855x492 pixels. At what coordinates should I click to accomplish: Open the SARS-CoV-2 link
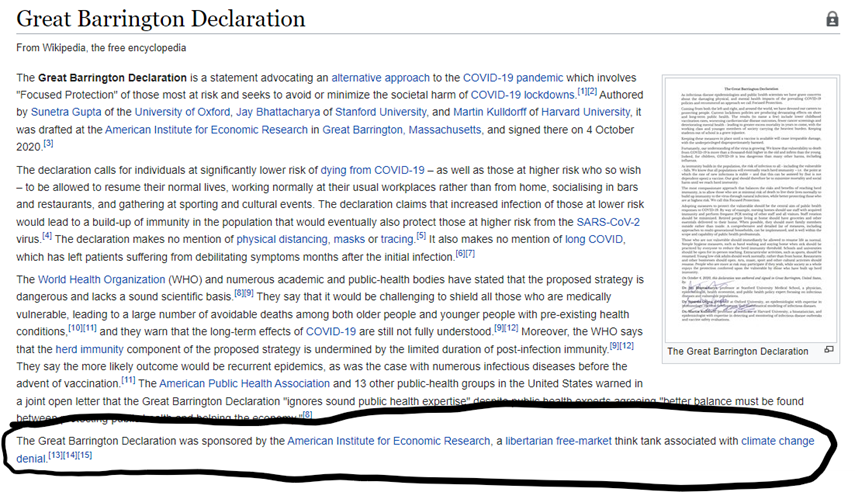point(608,223)
